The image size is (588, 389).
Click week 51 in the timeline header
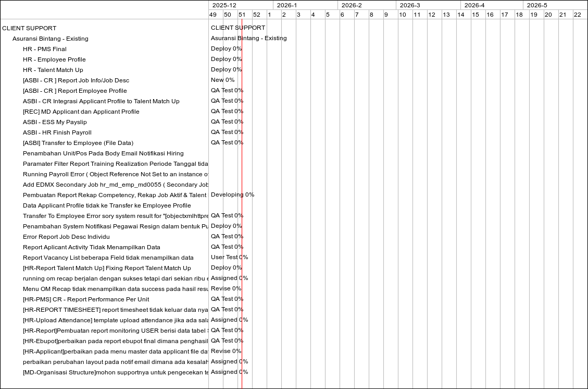(x=242, y=15)
